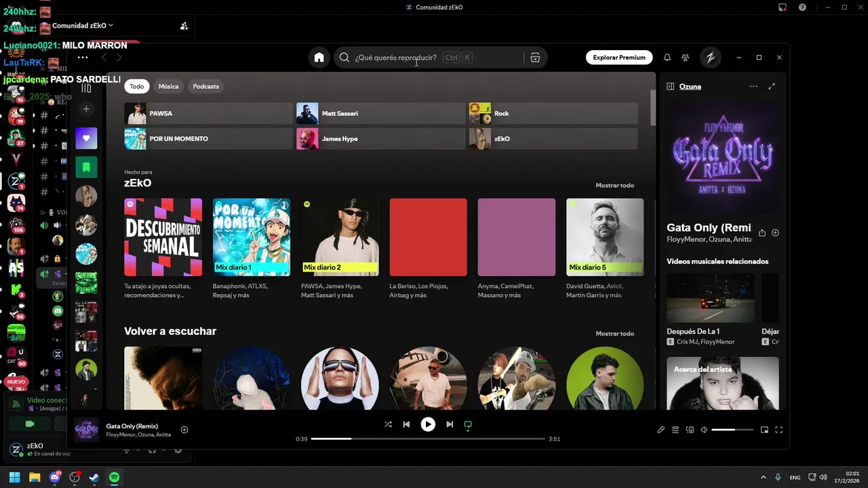Skip to the previous track
This screenshot has height=488, width=868.
click(x=406, y=424)
